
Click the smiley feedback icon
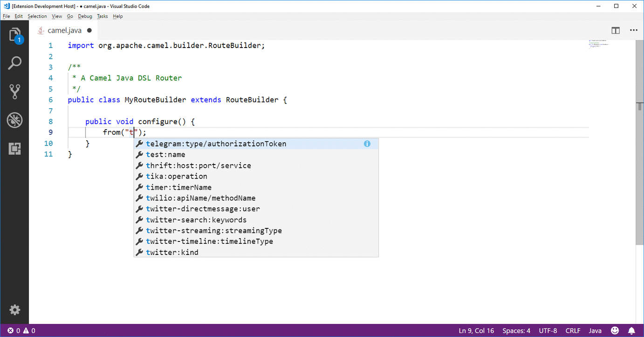615,330
